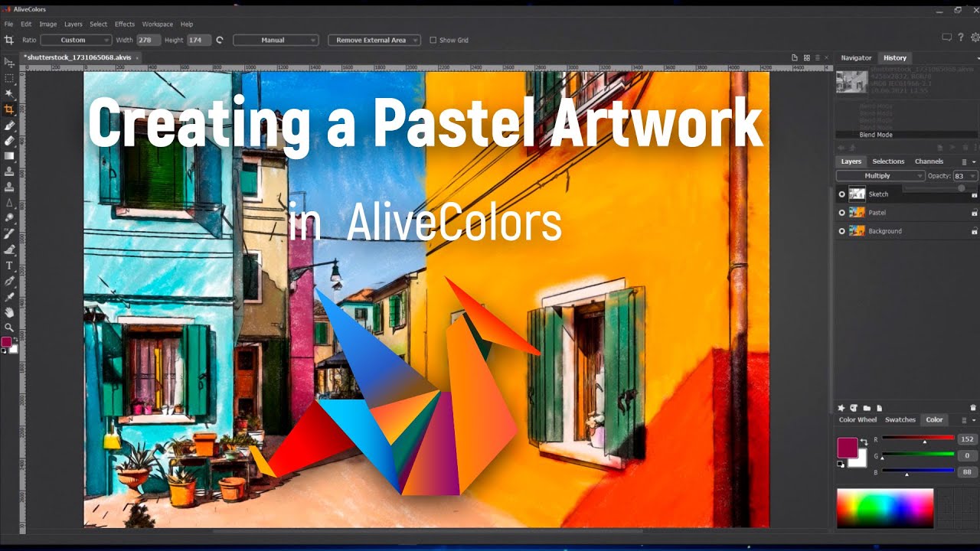This screenshot has height=551, width=980.
Task: Toggle lock on the Background layer
Action: 975,232
